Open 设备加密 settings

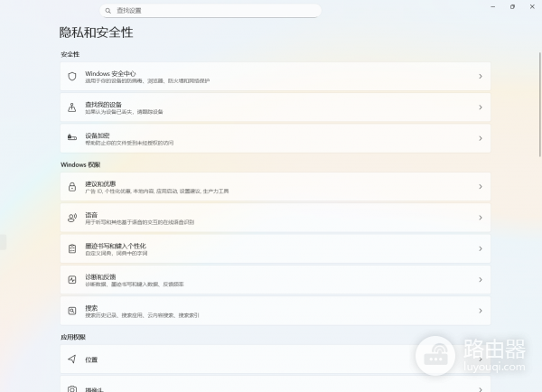coord(276,138)
